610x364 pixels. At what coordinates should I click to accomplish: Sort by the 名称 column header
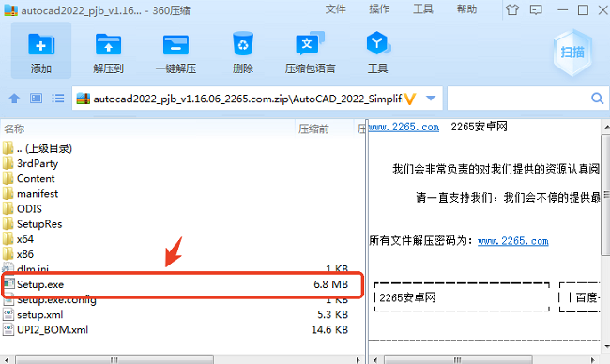pyautogui.click(x=14, y=129)
